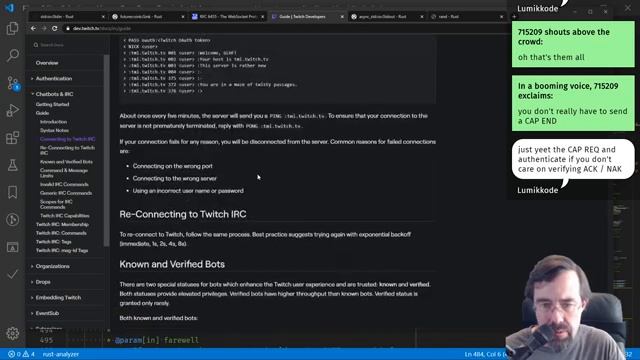Open the Extensions view
640x360 pixels.
(12, 138)
